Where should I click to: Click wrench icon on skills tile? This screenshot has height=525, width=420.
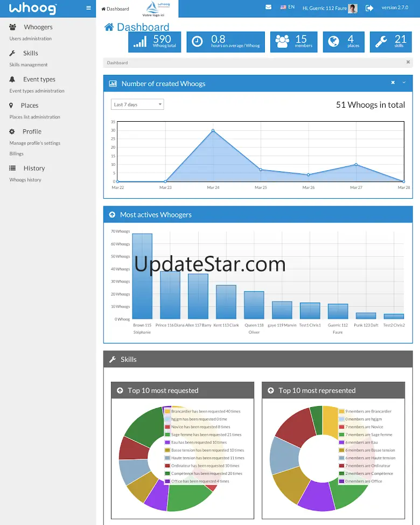(x=381, y=41)
